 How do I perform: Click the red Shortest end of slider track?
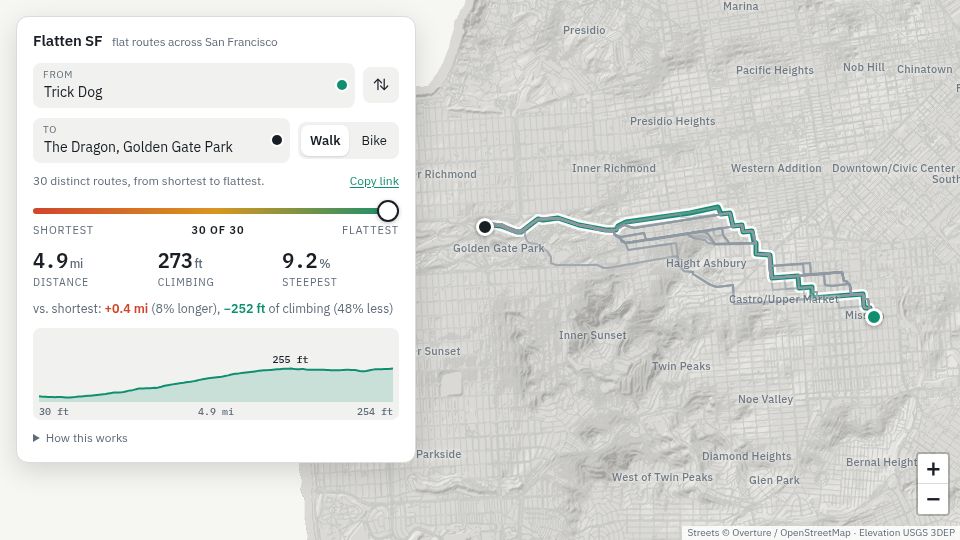pos(38,211)
